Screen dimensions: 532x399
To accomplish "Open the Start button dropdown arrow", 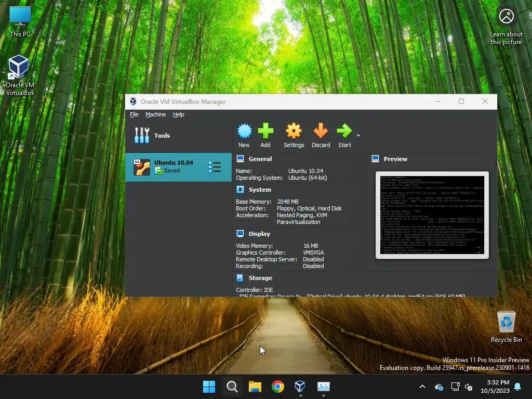I will [x=358, y=136].
